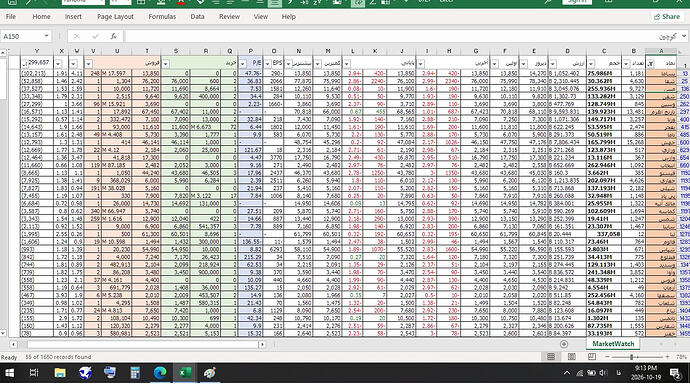
Task: Open the filter dropdown in column E header
Action: pos(523,64)
